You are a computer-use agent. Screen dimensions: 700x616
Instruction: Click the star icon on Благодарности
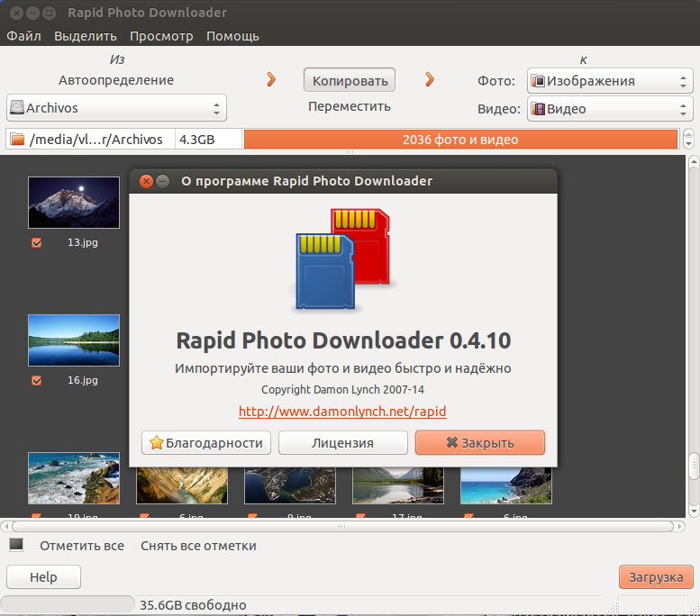(x=156, y=443)
